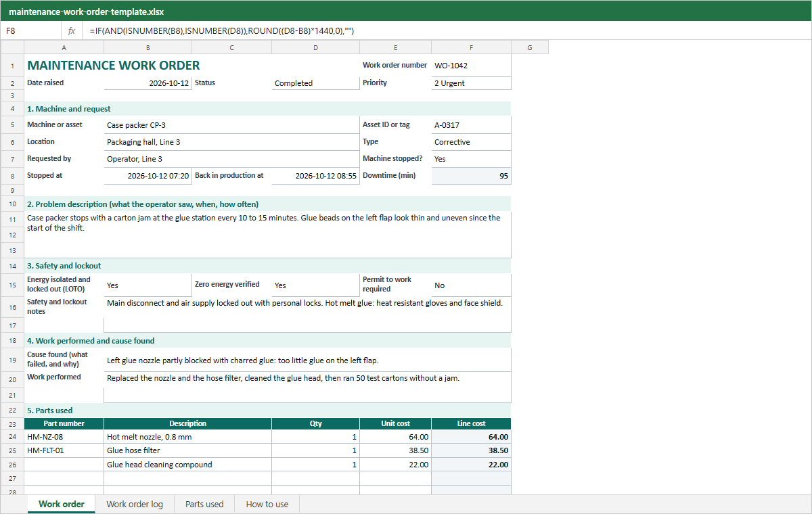Click line cost 22.00

pos(472,465)
